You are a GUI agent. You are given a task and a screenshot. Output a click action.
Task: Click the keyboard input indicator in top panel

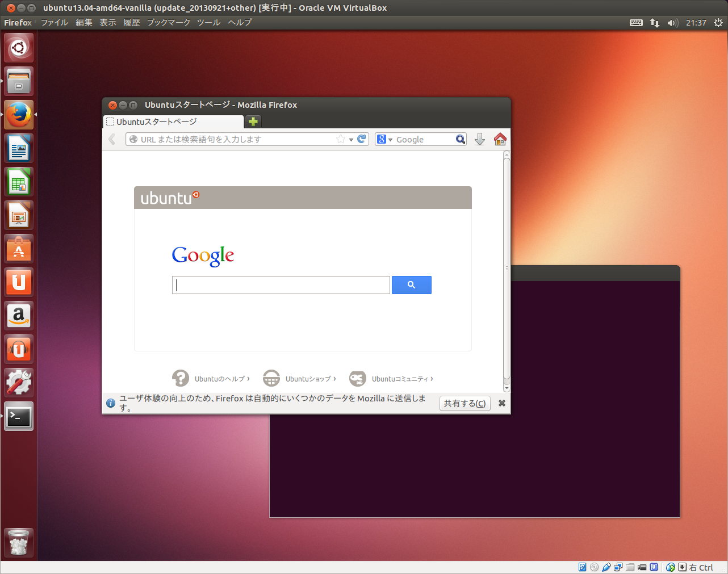[x=637, y=23]
